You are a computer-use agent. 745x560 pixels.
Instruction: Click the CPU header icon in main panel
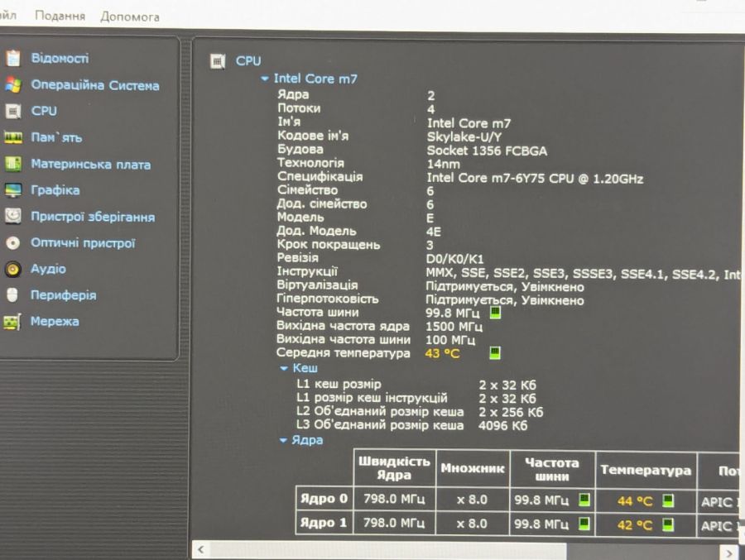218,61
